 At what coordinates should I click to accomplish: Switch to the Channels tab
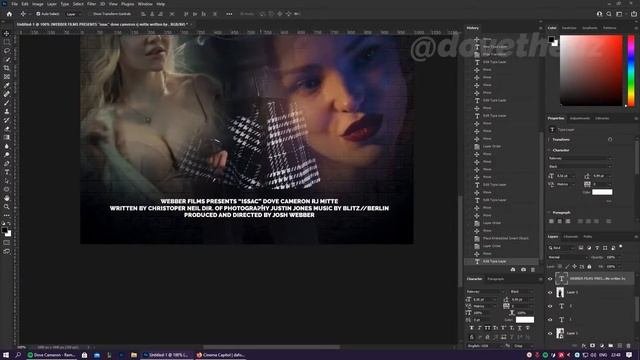(x=571, y=237)
